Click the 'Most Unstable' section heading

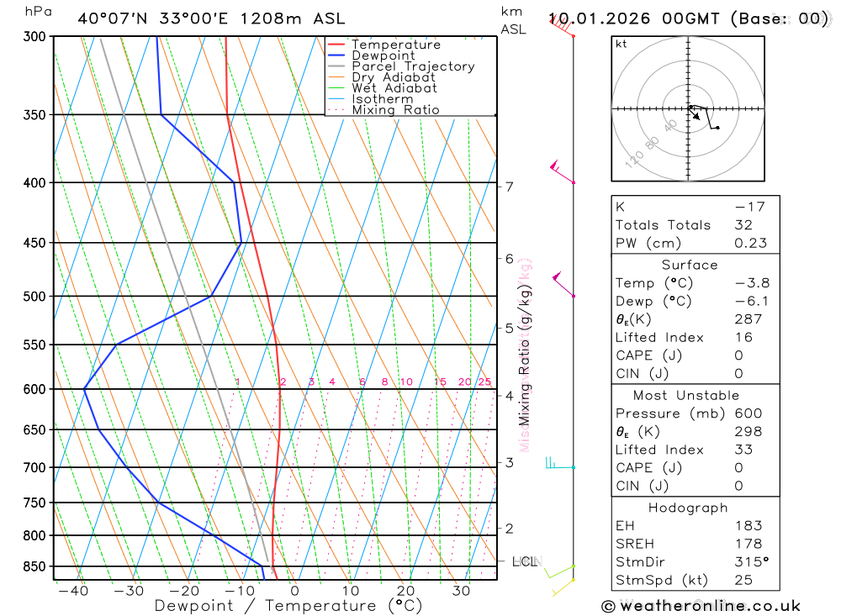coord(686,396)
